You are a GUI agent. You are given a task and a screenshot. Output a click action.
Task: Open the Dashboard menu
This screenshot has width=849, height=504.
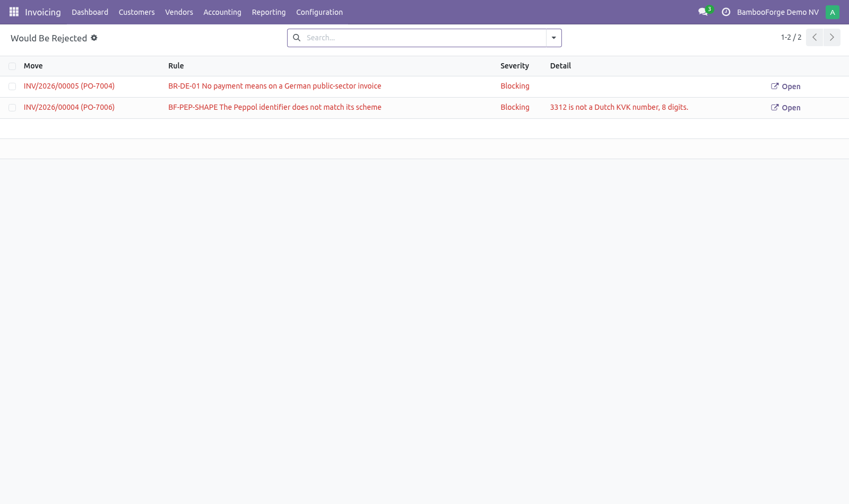pos(90,12)
